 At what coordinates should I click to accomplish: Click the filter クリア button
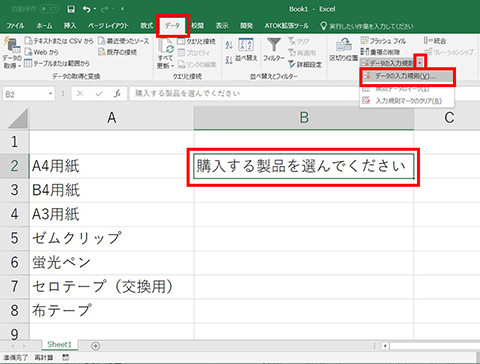[x=299, y=41]
